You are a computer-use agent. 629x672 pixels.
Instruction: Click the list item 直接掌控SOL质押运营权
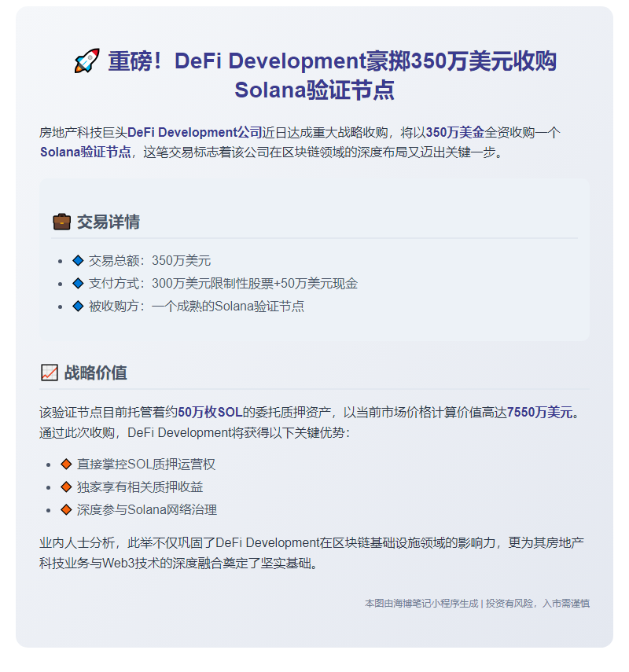(146, 465)
